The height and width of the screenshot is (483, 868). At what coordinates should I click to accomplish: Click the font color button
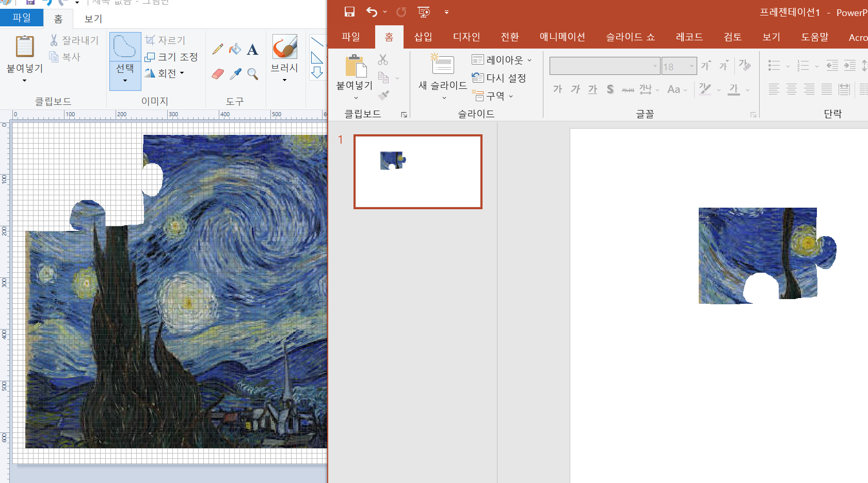[x=734, y=89]
